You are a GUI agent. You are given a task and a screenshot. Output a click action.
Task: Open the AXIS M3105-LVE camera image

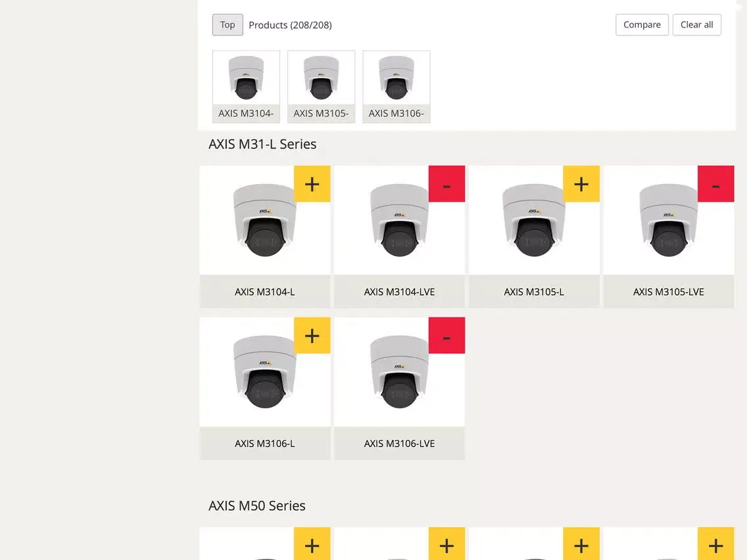pyautogui.click(x=668, y=220)
